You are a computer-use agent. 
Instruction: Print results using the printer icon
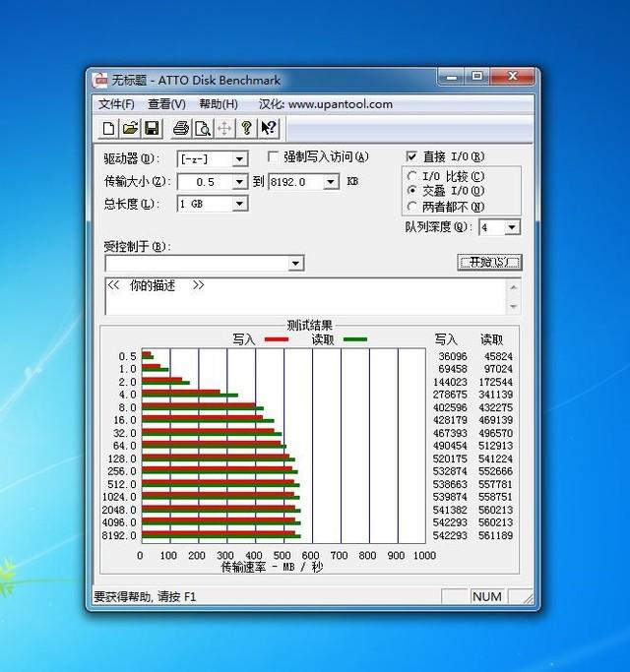pos(180,128)
